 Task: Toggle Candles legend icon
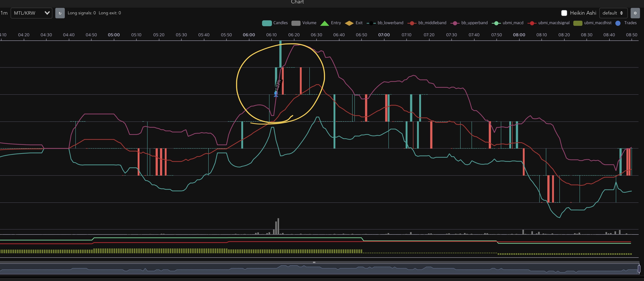pos(267,23)
